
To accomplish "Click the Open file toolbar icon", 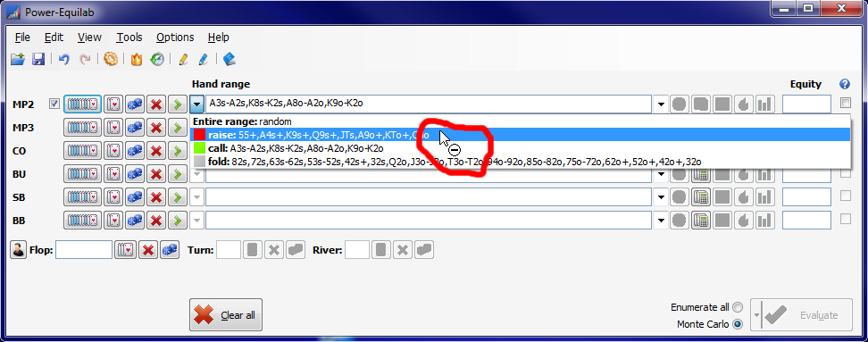I will [x=18, y=59].
